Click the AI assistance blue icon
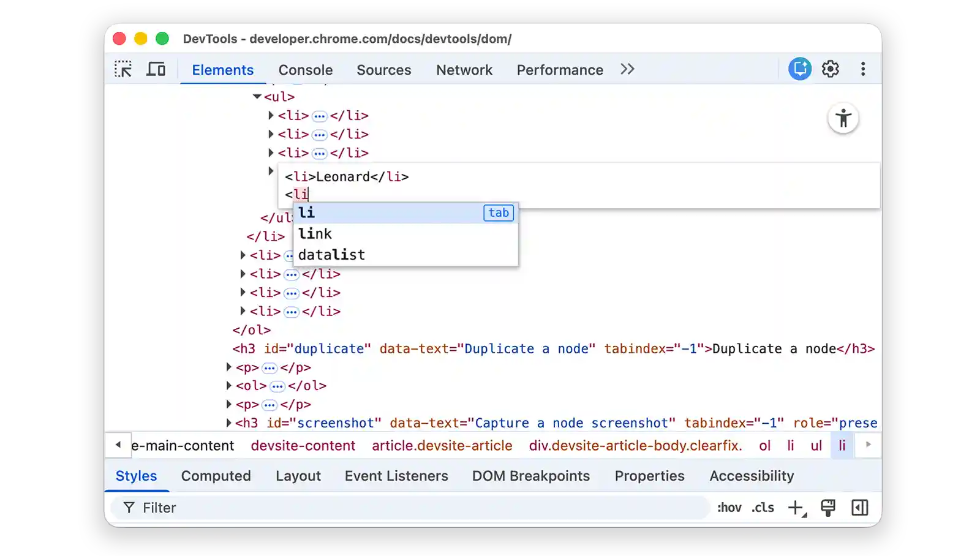980x556 pixels. 799,69
